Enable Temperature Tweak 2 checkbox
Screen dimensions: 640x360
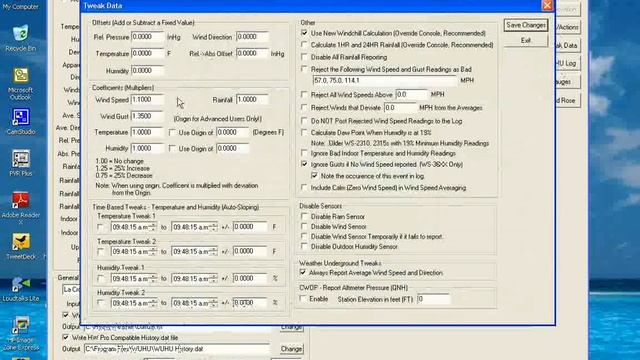click(100, 252)
